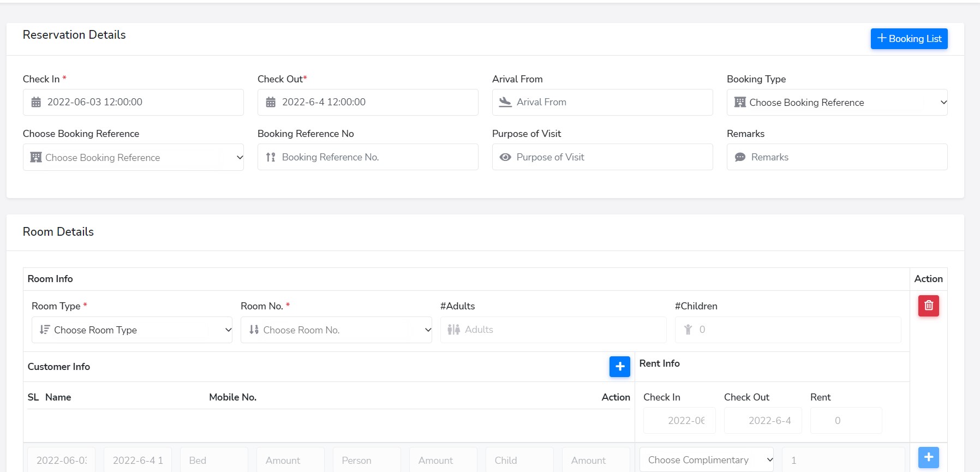Image resolution: width=980 pixels, height=472 pixels.
Task: Click the calendar icon in Check In field
Action: coord(36,102)
